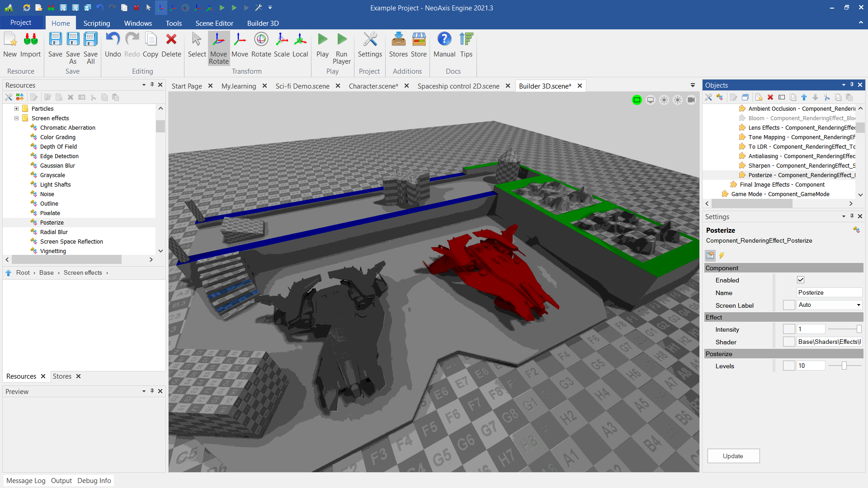Click the Update button
The width and height of the screenshot is (868, 488).
733,456
